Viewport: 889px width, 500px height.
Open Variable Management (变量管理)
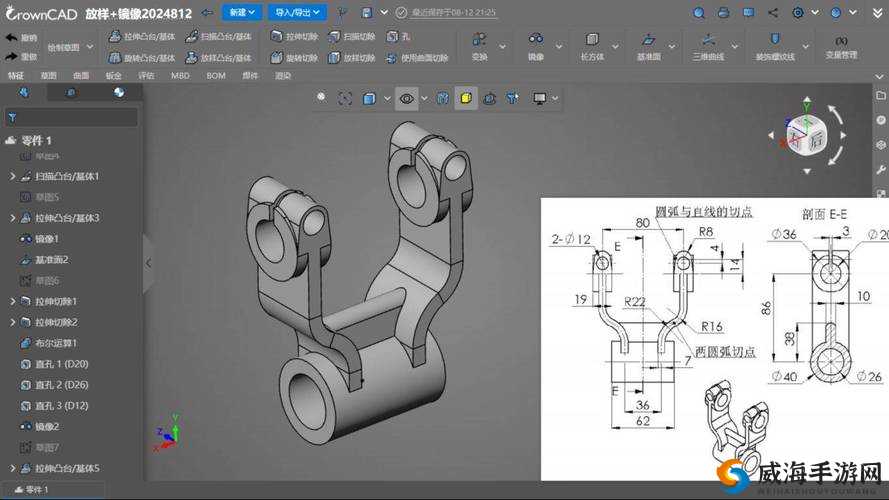pyautogui.click(x=841, y=47)
